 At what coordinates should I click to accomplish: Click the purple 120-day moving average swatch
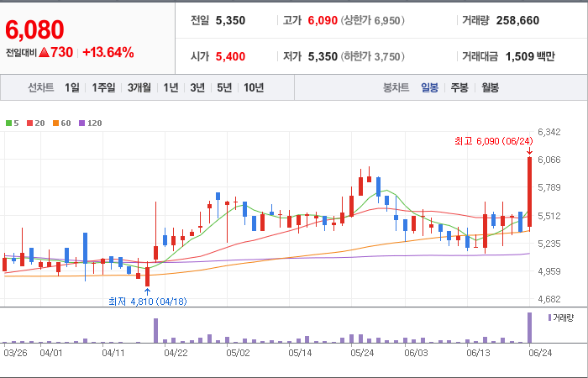[x=82, y=123]
